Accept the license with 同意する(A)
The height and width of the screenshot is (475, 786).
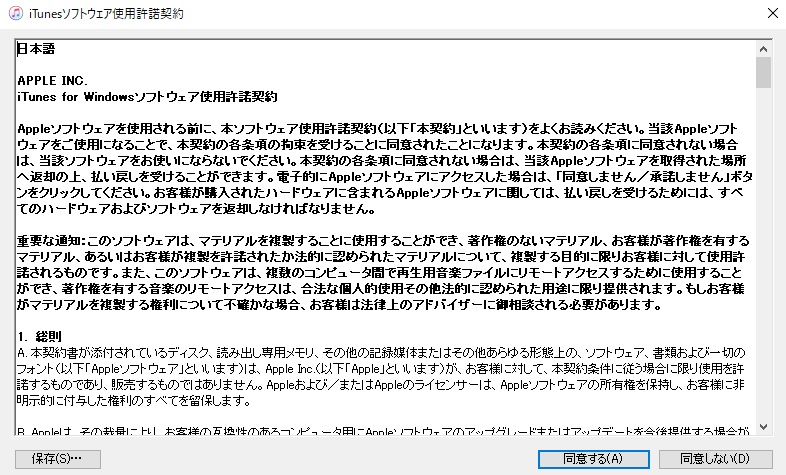click(594, 458)
